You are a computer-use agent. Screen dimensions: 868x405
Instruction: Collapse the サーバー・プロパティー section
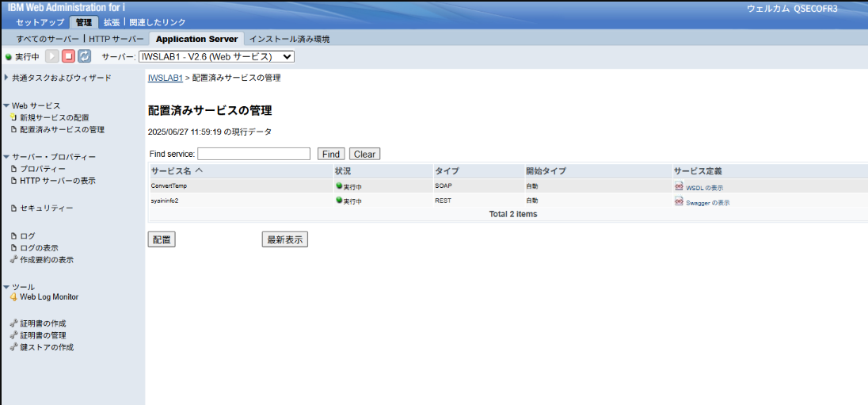coord(6,157)
